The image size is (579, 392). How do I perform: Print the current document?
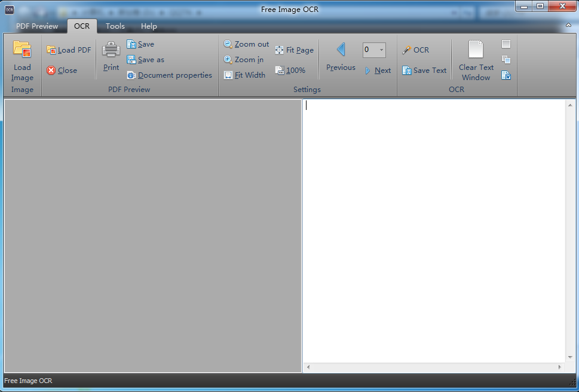click(111, 56)
